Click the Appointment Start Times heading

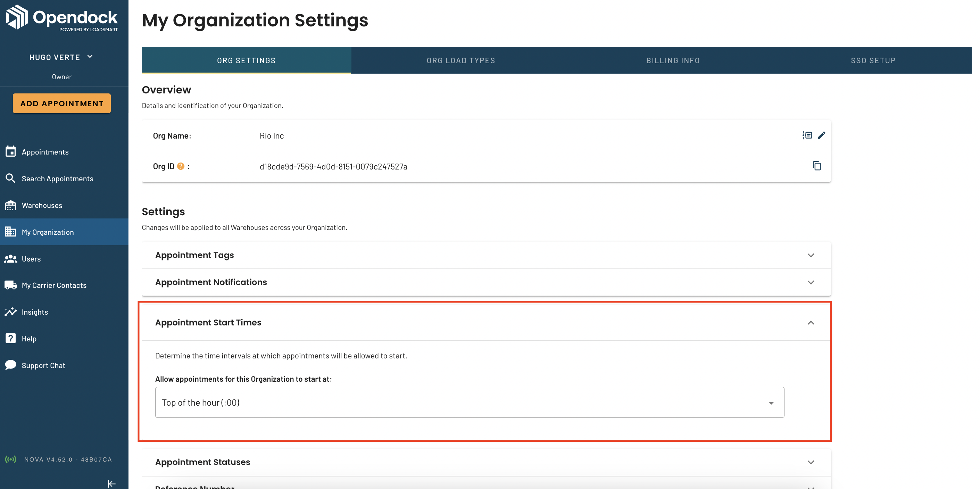pos(208,322)
